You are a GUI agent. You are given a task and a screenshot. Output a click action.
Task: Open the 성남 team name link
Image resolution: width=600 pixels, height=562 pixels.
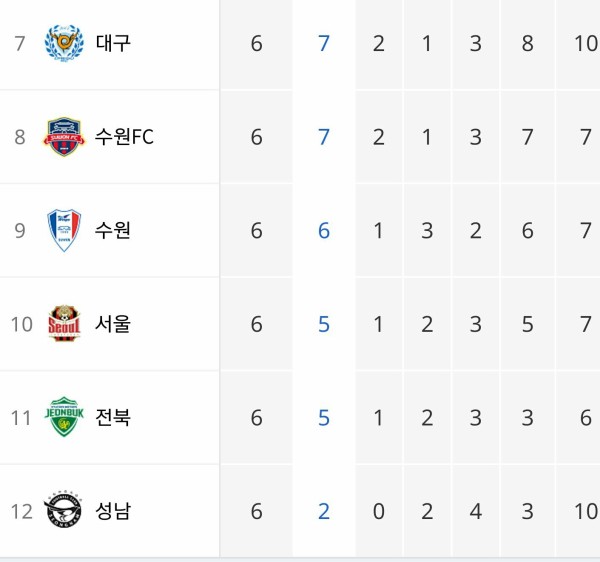click(112, 510)
